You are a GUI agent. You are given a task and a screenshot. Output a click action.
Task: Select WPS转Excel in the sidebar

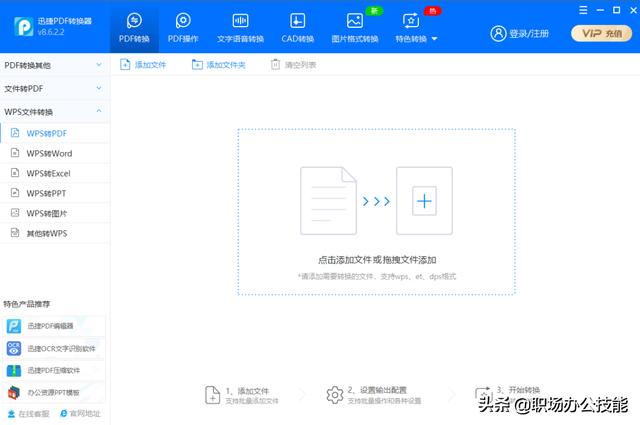coord(55,173)
